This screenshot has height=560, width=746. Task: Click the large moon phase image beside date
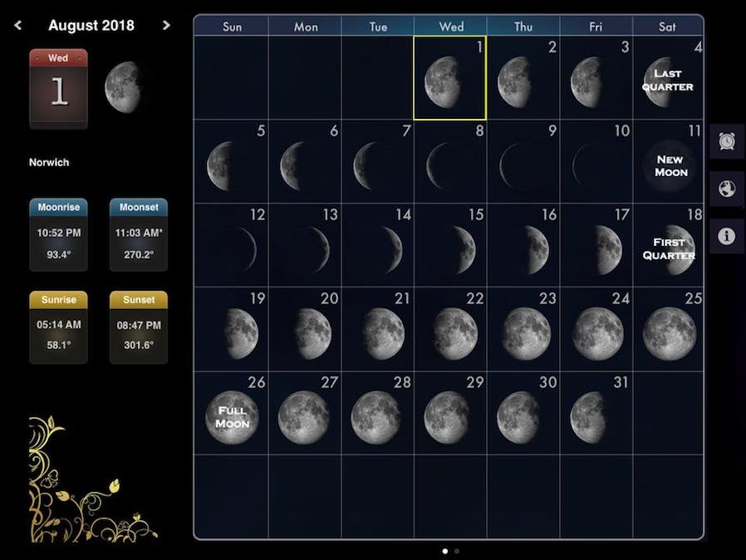click(123, 87)
